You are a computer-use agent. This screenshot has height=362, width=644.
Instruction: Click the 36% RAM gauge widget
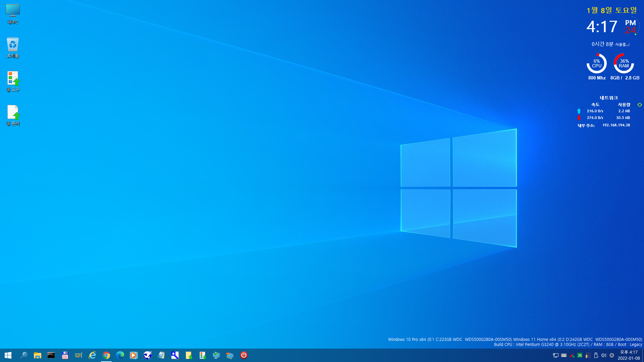(624, 63)
